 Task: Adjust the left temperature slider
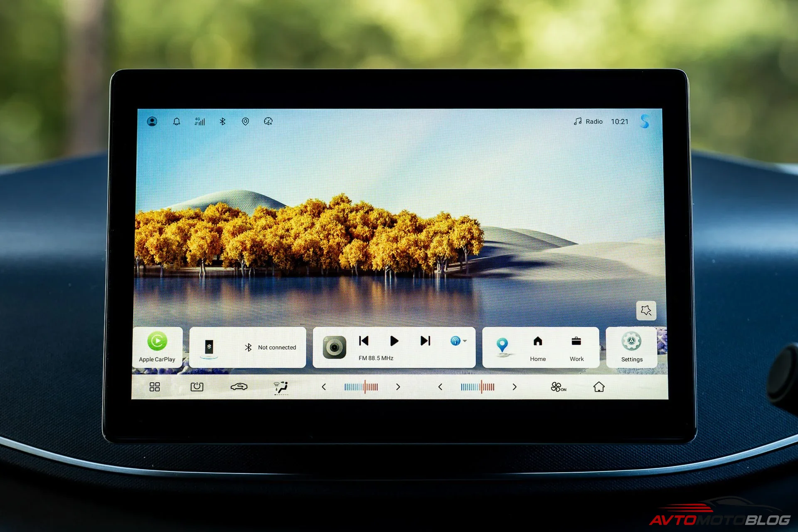click(361, 387)
